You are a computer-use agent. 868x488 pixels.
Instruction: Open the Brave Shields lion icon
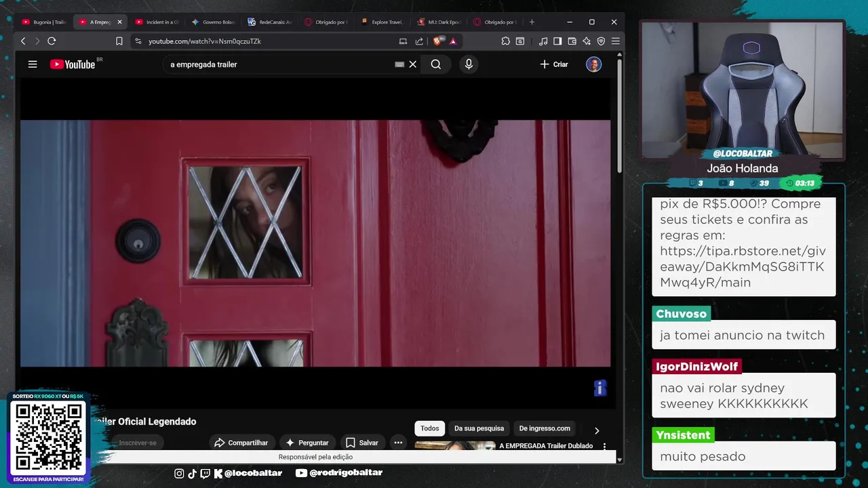[x=438, y=41]
